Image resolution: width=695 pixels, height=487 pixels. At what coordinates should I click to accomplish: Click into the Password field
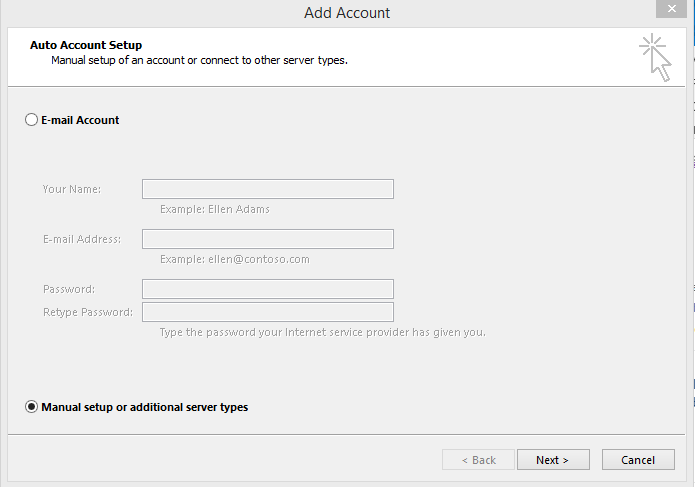point(267,289)
